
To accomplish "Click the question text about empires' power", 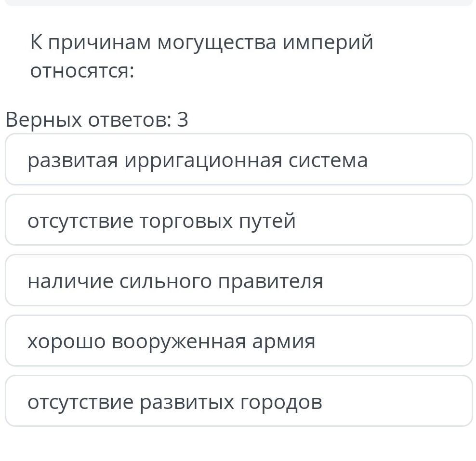I will (201, 57).
